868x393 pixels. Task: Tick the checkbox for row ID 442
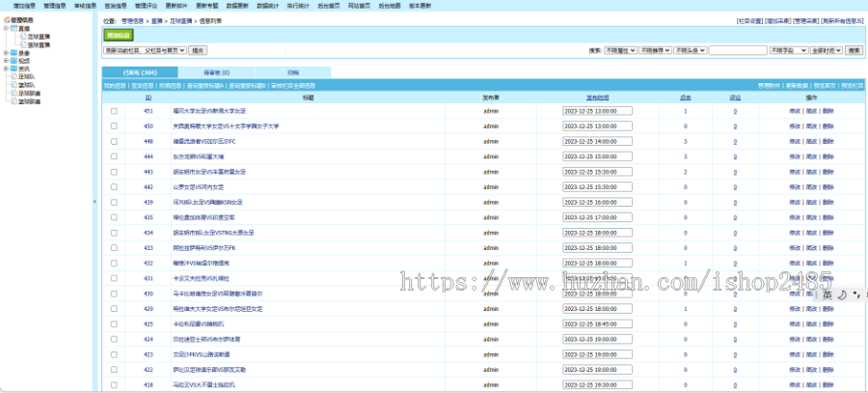coord(114,186)
